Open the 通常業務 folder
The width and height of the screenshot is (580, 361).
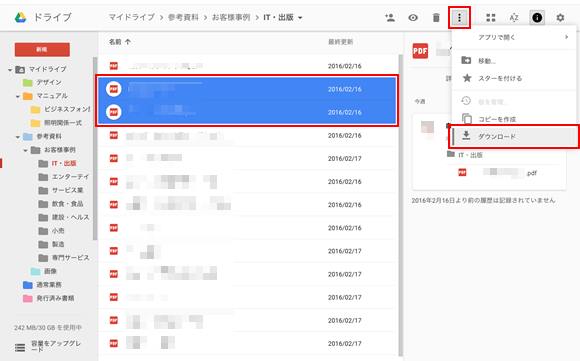point(49,285)
